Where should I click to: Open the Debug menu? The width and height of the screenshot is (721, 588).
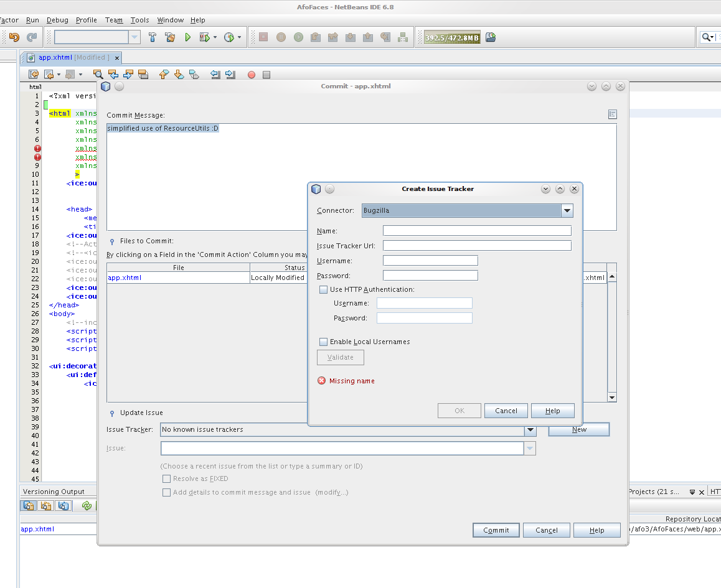point(57,20)
